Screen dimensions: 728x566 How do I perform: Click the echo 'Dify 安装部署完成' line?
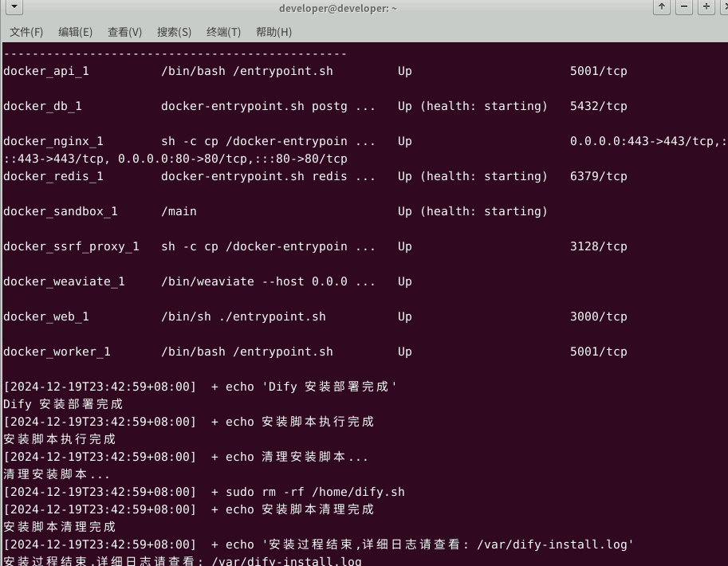(x=200, y=387)
